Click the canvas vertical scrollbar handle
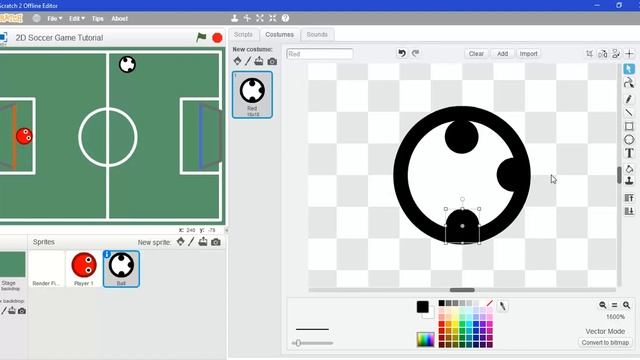The height and width of the screenshot is (360, 640). [x=619, y=175]
